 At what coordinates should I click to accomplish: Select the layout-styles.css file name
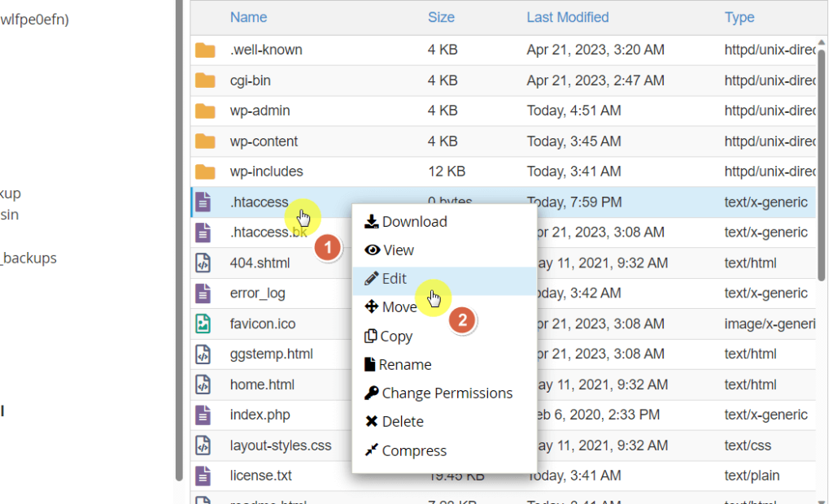pos(281,445)
